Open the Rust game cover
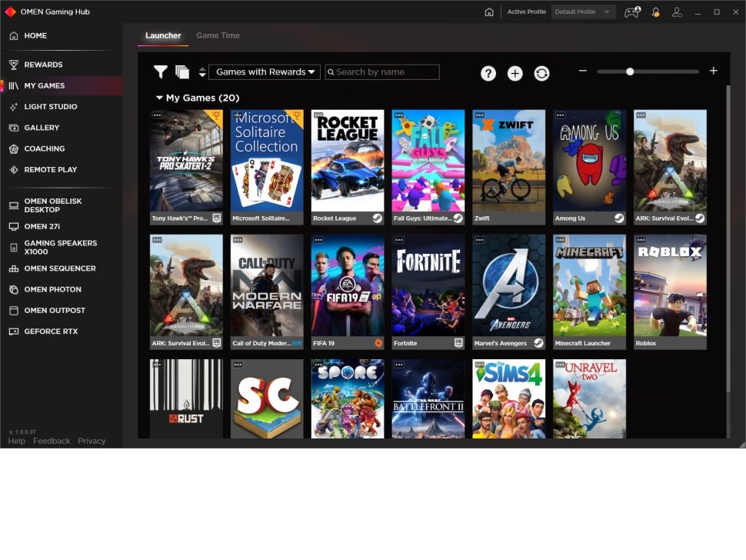 186,398
